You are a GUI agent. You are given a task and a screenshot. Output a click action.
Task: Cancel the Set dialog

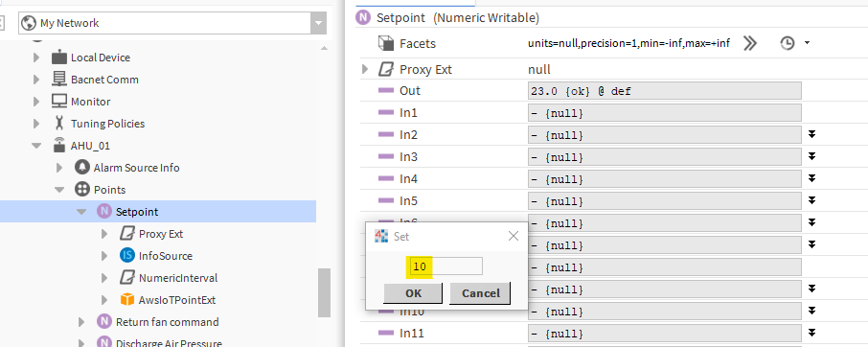[480, 293]
